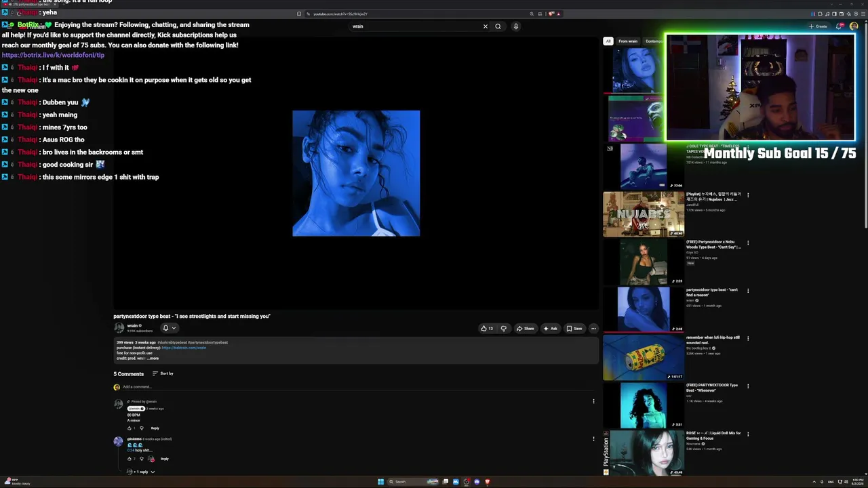The height and width of the screenshot is (488, 868).
Task: Like the 'holy shit' comment
Action: coord(130,459)
